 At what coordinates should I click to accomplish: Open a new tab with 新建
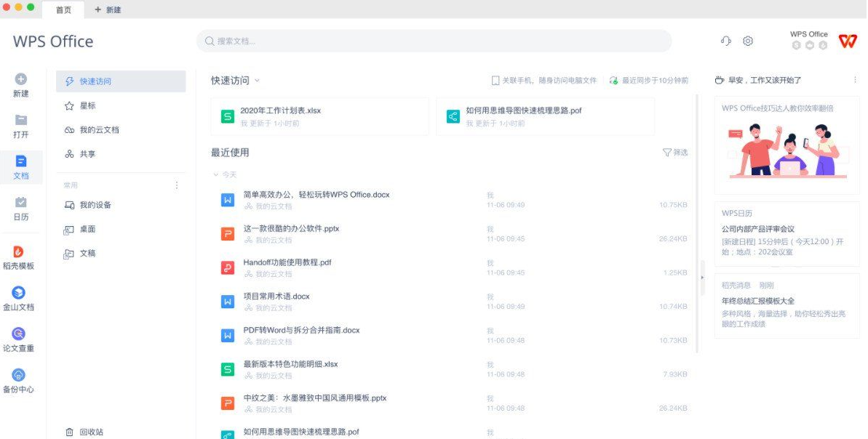(108, 10)
